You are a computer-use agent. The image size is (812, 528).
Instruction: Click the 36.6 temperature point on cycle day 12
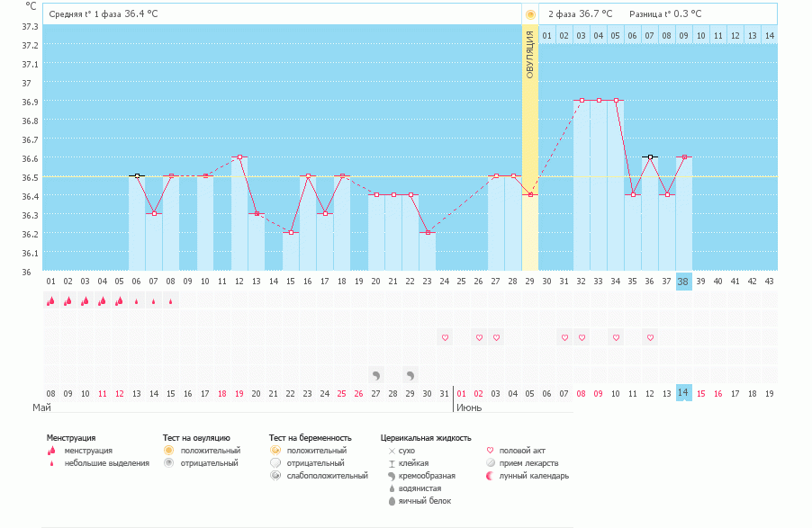239,157
